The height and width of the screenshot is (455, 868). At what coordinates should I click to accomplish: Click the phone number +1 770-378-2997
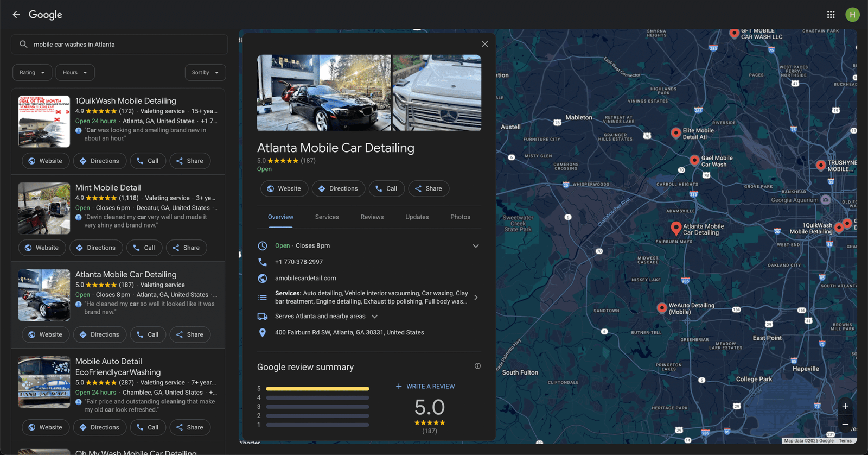(x=299, y=262)
